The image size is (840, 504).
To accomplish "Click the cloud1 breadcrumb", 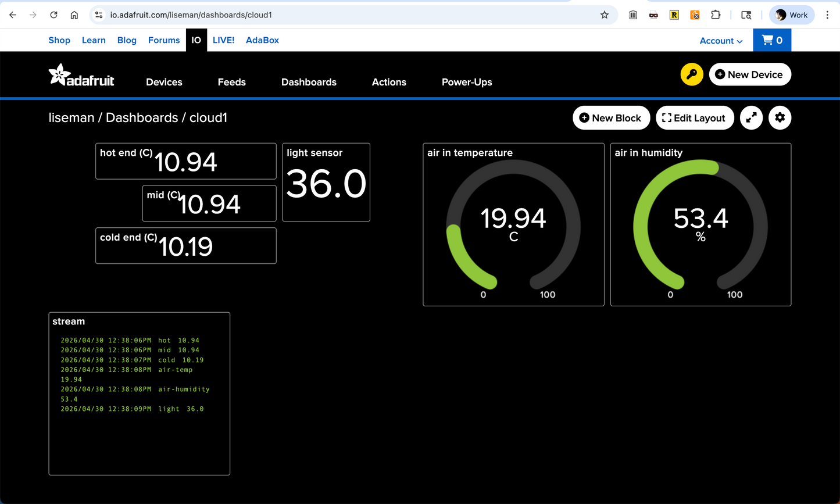I will (208, 117).
